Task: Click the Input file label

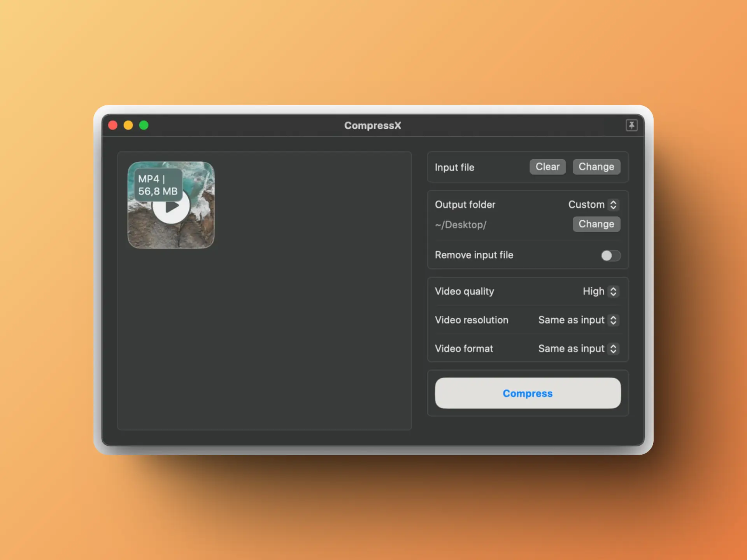Action: pyautogui.click(x=454, y=168)
